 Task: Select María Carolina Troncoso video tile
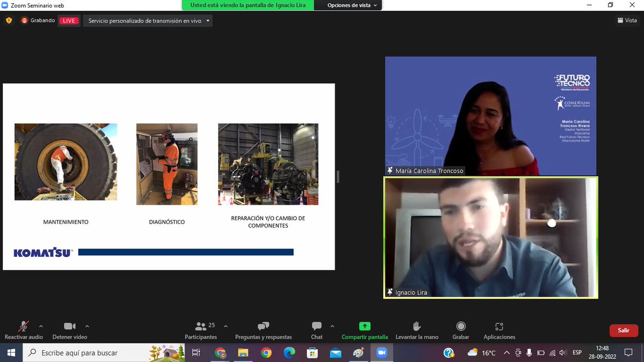(x=491, y=116)
